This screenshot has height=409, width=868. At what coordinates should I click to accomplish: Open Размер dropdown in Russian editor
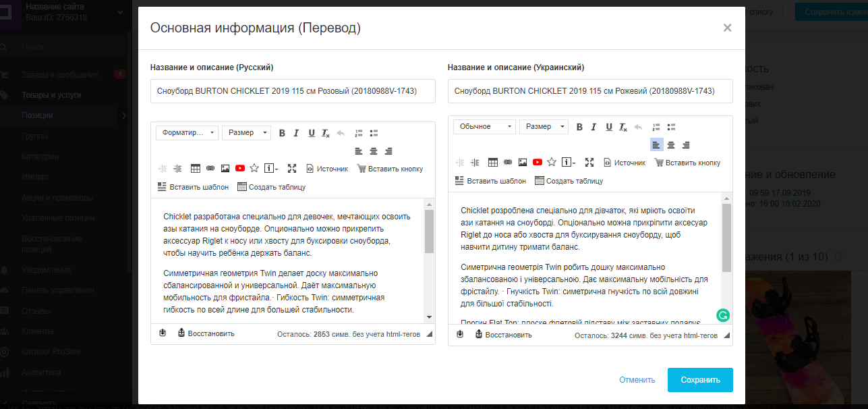coord(246,133)
